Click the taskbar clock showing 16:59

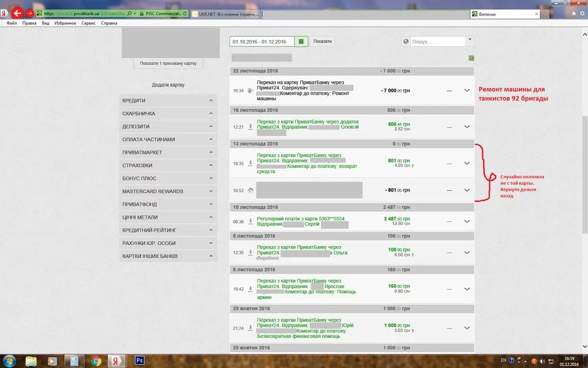click(x=569, y=362)
